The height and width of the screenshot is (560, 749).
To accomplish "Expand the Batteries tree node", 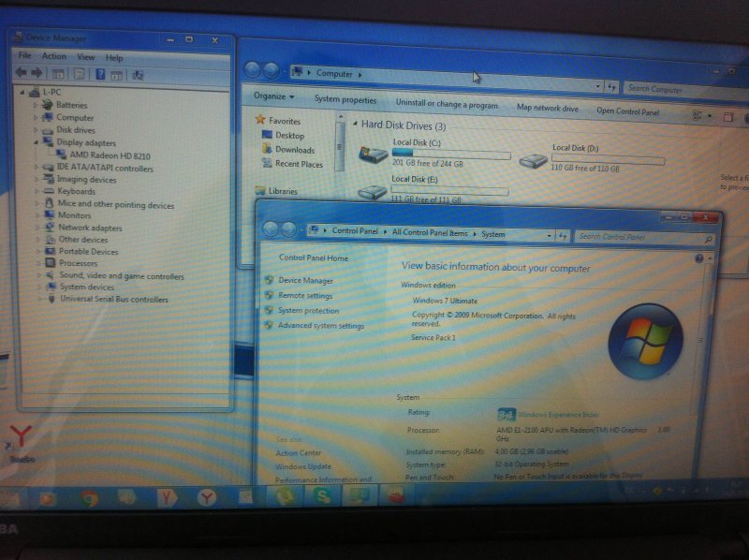I will tap(37, 106).
